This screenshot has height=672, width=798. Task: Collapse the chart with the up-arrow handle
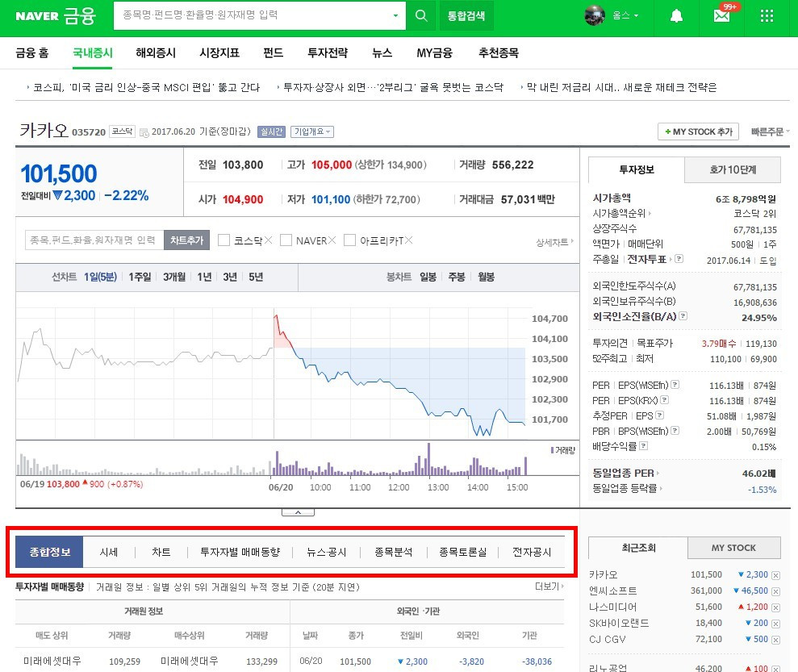(298, 512)
